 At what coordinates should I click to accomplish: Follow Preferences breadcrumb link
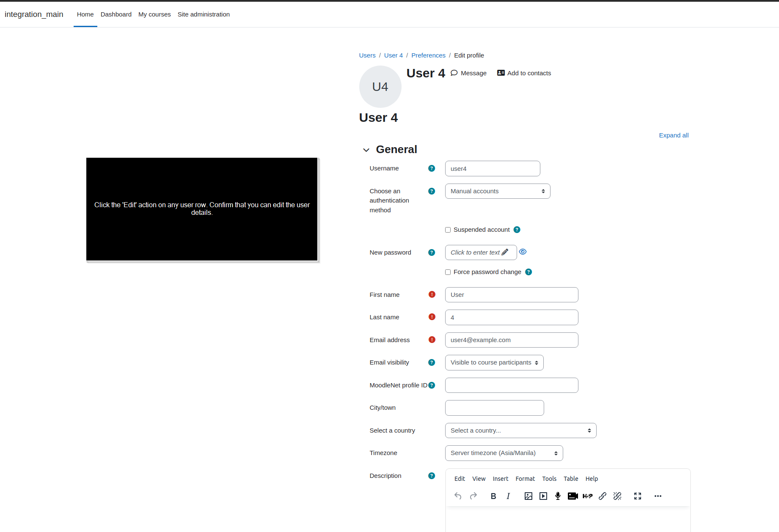point(428,55)
